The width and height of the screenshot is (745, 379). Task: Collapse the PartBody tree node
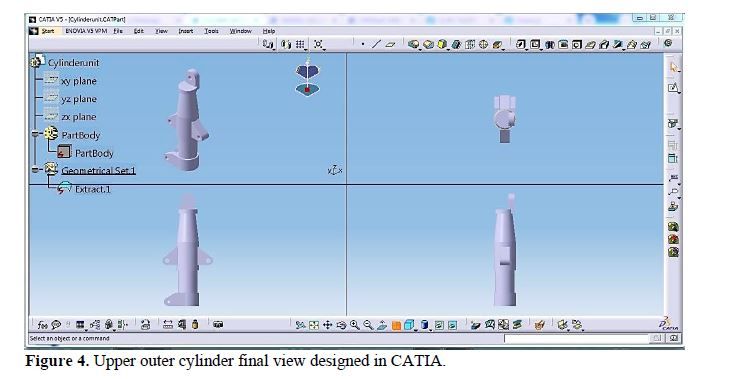[x=35, y=134]
